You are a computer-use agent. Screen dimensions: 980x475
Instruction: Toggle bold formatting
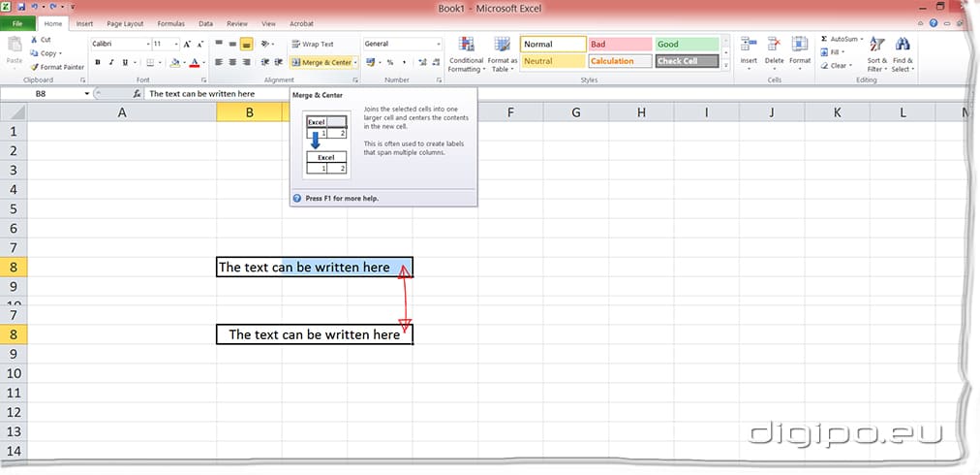click(x=98, y=62)
